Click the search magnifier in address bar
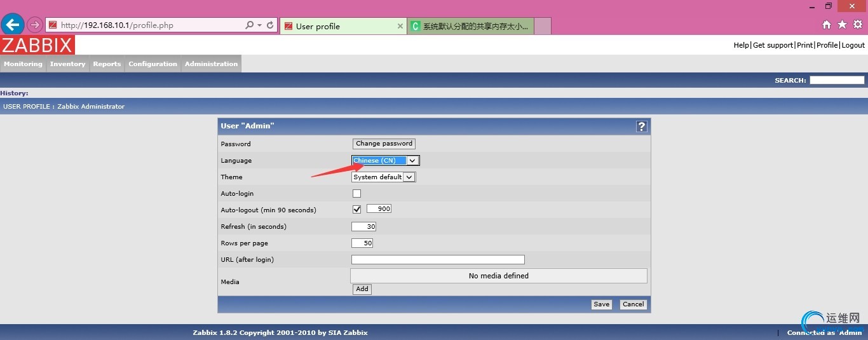Viewport: 868px width, 340px height. (250, 25)
